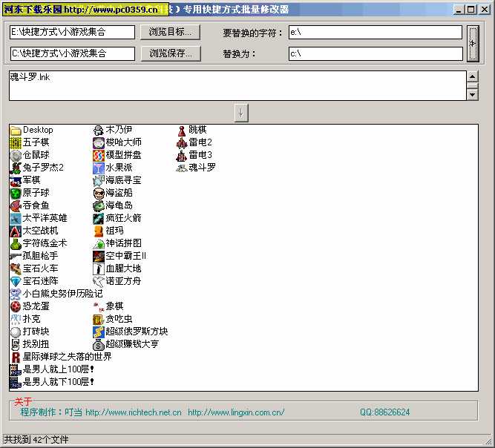This screenshot has height=448, width=495.
Task: Click the 雷电2 jet icon
Action: [x=182, y=142]
